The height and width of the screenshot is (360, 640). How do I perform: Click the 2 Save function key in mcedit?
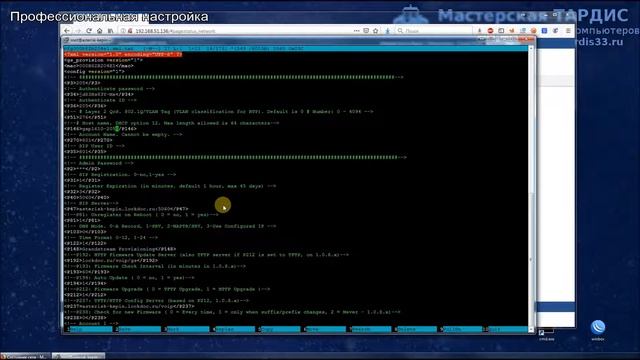point(137,329)
